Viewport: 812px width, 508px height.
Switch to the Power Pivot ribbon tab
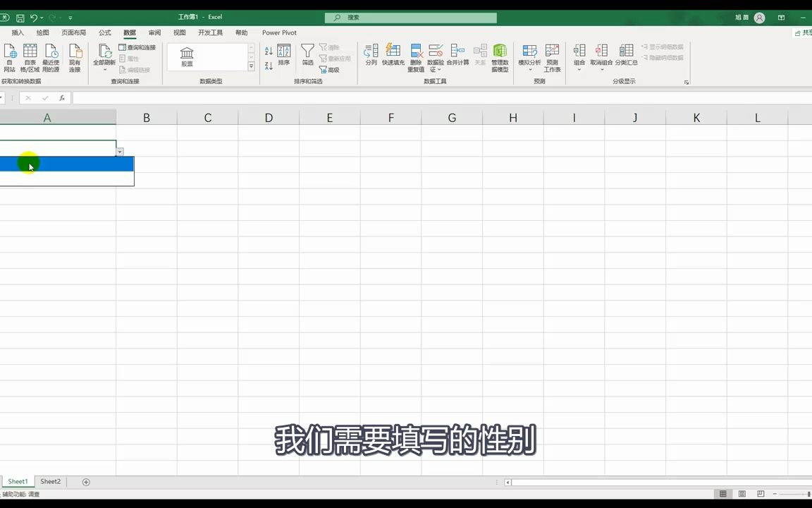pyautogui.click(x=279, y=32)
